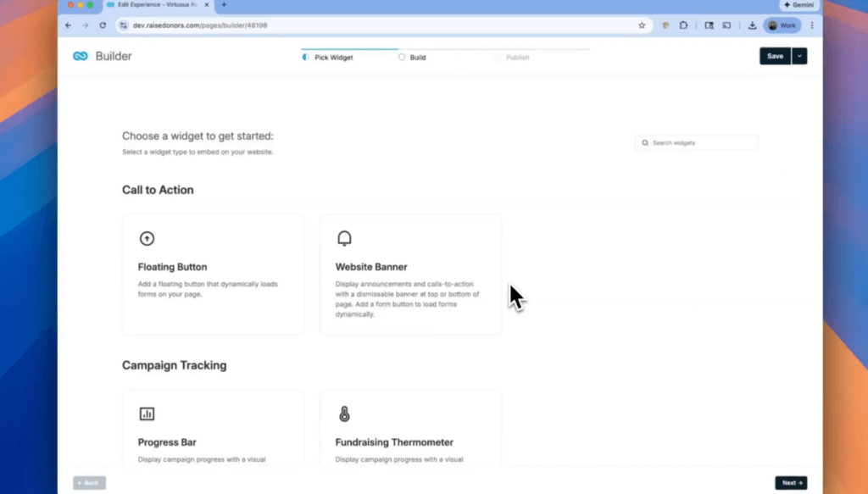Go back with the browser back arrow
Image resolution: width=868 pixels, height=494 pixels.
click(68, 25)
